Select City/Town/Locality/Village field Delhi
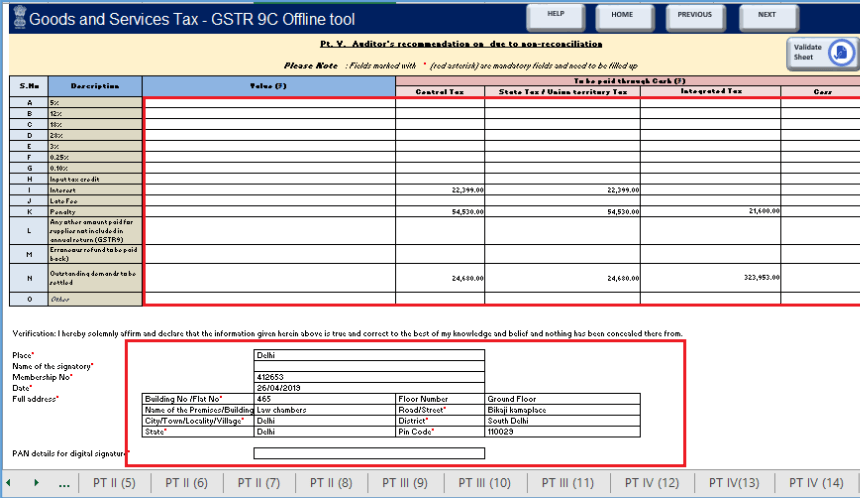The image size is (860, 498). point(325,421)
